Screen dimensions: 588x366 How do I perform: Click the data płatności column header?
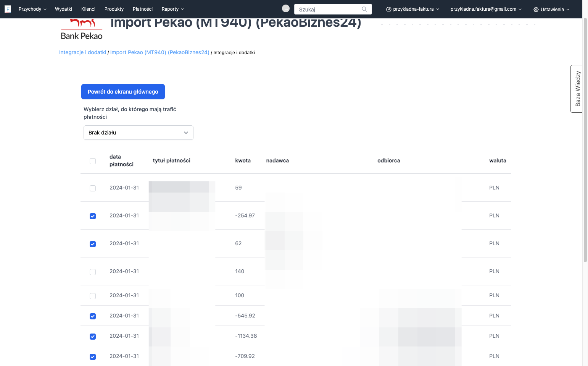pos(121,160)
